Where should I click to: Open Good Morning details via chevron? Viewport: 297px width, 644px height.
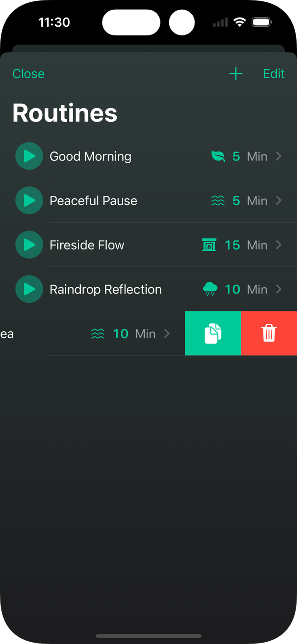(x=279, y=156)
